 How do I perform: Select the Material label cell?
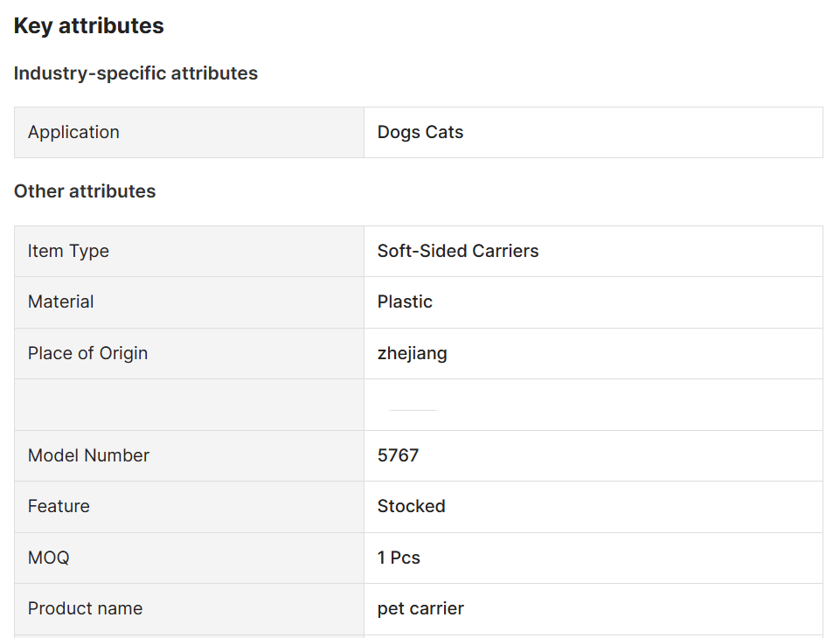click(x=189, y=302)
